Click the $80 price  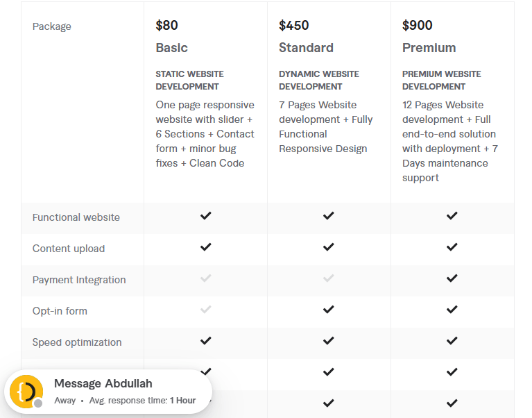tap(166, 26)
